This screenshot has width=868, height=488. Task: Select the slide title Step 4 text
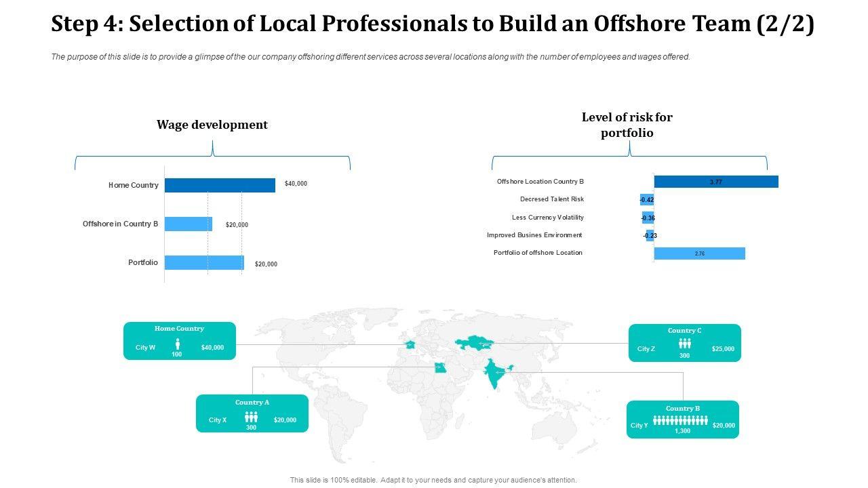point(433,24)
